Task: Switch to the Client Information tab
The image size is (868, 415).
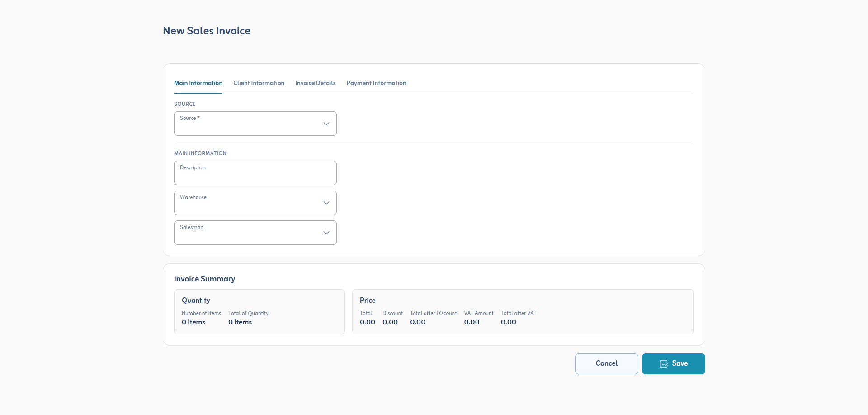Action: [259, 83]
